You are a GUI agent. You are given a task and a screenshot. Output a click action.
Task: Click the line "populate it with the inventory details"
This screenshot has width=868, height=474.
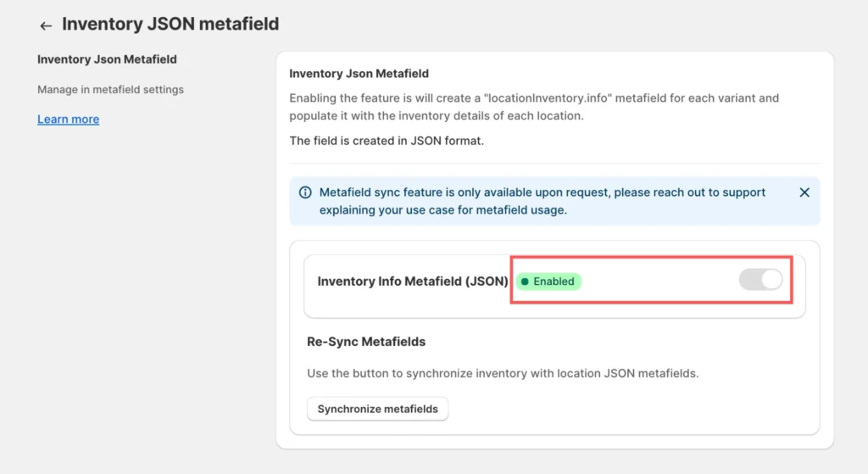437,115
